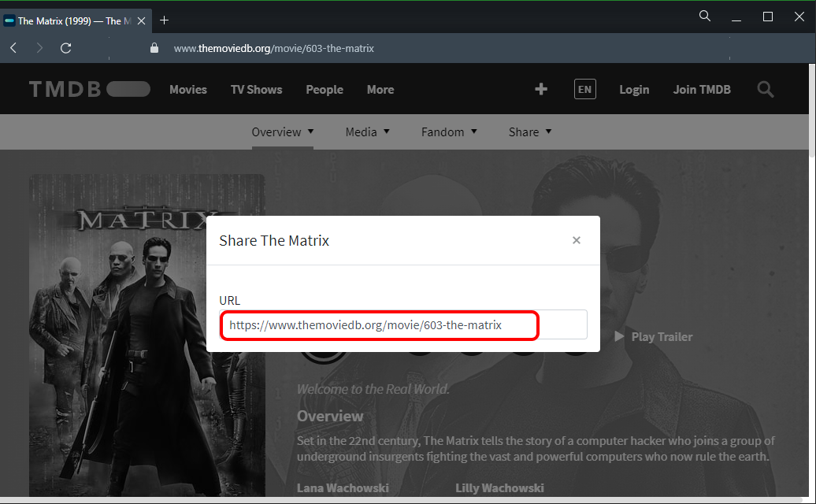Click The Matrix movie poster
Screen dimensions: 816x504
147,335
